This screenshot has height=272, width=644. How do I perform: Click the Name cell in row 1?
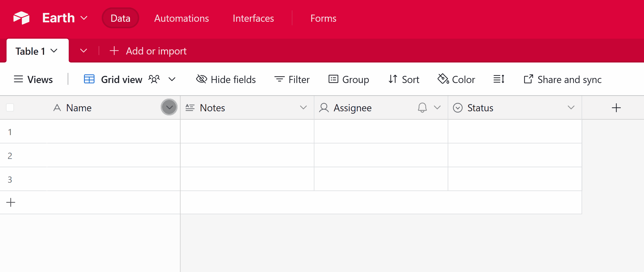(x=113, y=132)
